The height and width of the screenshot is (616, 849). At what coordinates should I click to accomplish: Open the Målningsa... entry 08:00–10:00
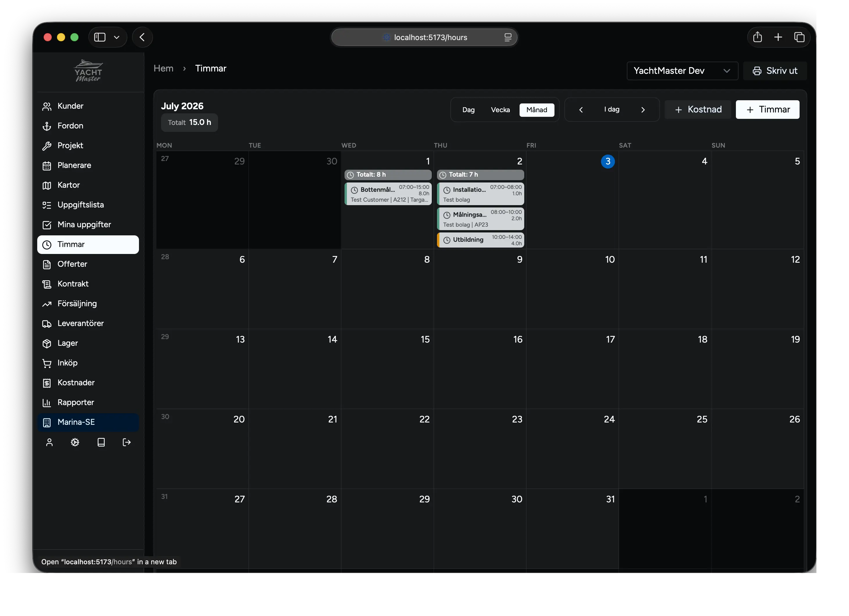pyautogui.click(x=481, y=219)
